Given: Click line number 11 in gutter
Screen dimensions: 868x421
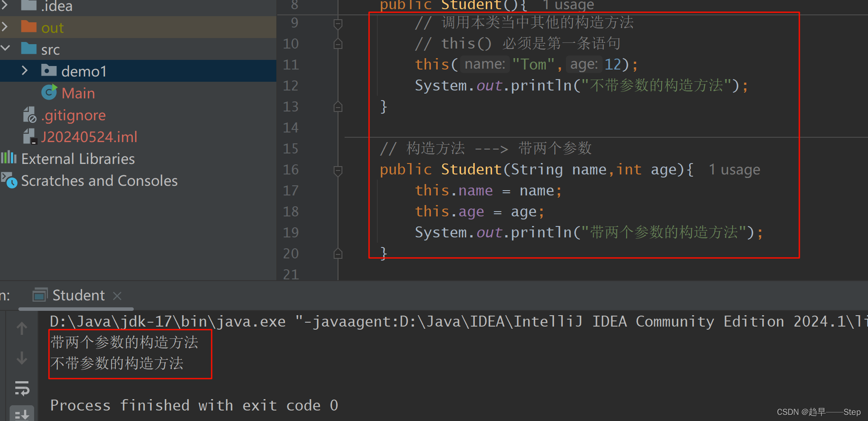Looking at the screenshot, I should (x=291, y=65).
